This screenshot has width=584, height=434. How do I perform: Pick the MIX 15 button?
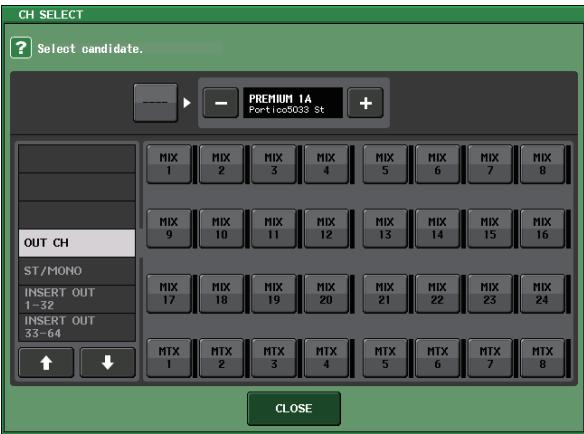(490, 229)
